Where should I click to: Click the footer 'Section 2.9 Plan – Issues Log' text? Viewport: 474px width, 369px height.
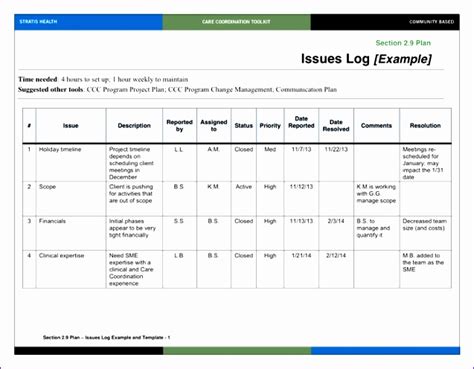[x=106, y=337]
